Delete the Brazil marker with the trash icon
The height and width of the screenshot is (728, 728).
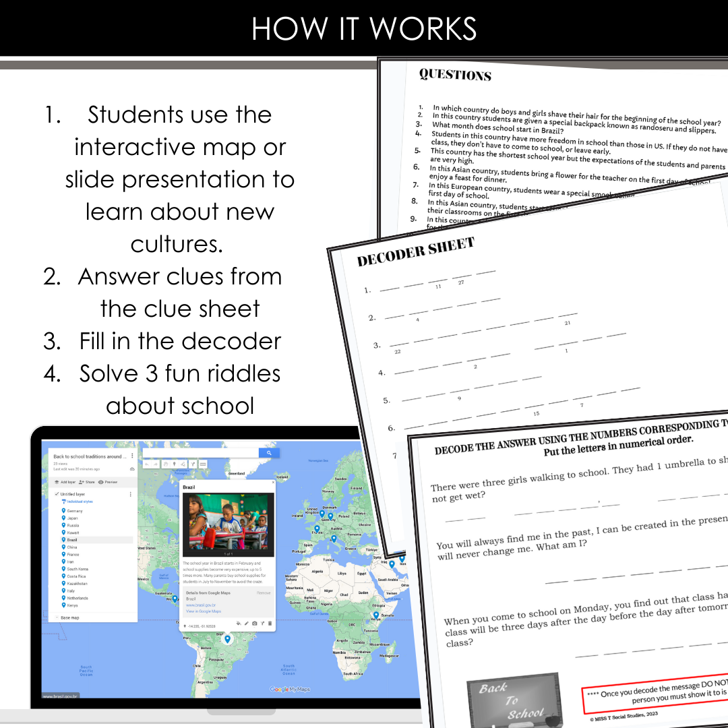[x=270, y=623]
